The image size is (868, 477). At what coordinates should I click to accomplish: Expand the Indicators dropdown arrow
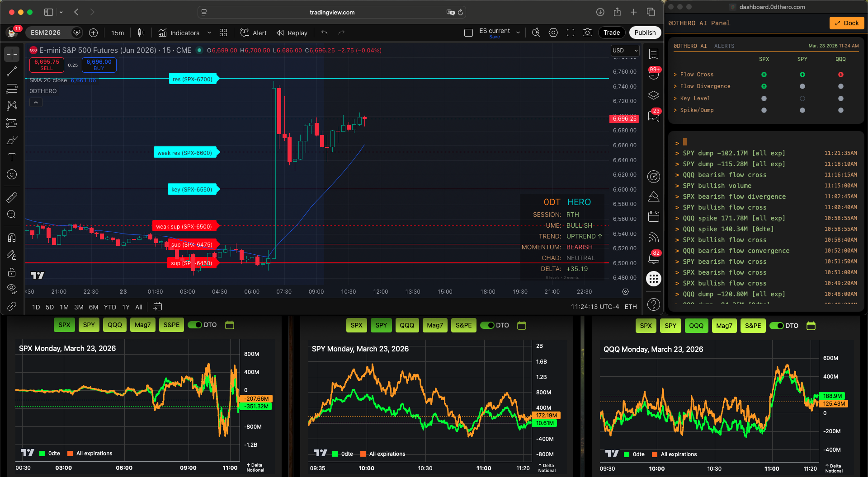[x=209, y=33]
